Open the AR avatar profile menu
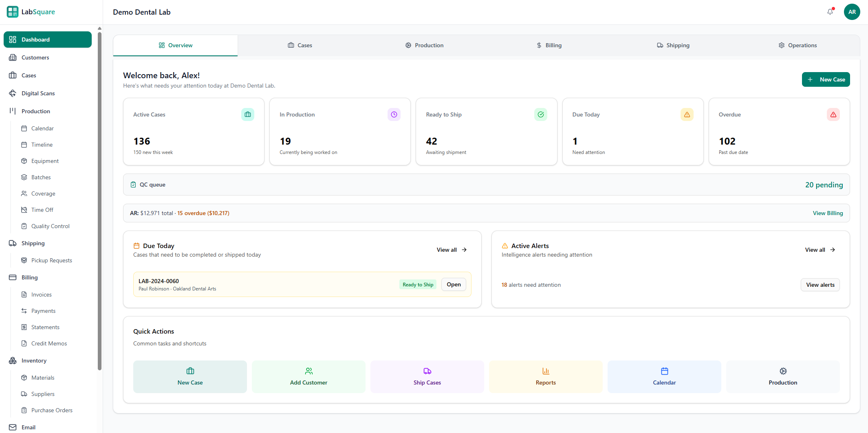868x433 pixels. pyautogui.click(x=852, y=12)
